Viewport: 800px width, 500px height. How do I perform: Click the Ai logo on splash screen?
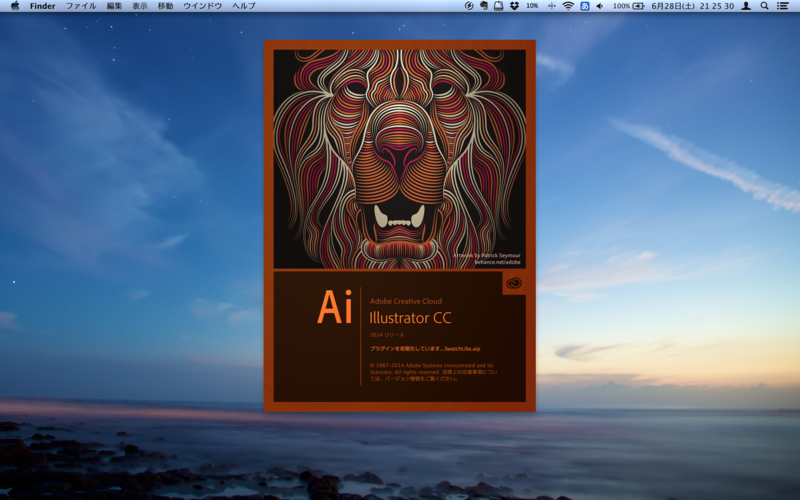[334, 307]
